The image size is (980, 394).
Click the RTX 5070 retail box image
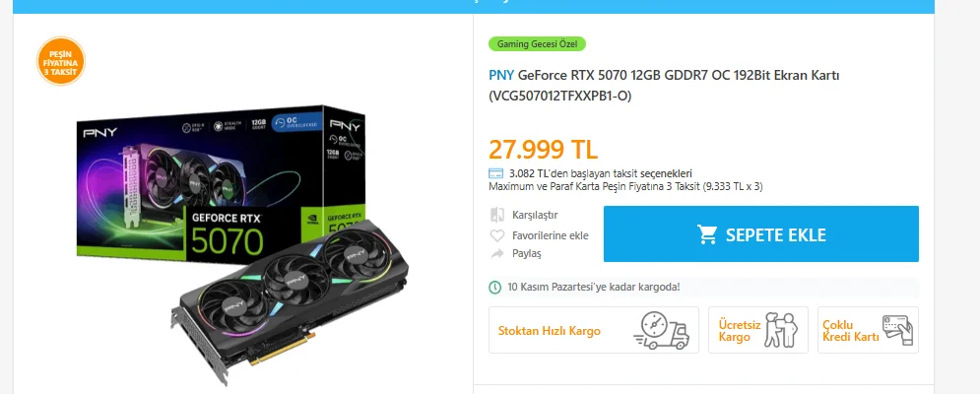click(222, 184)
